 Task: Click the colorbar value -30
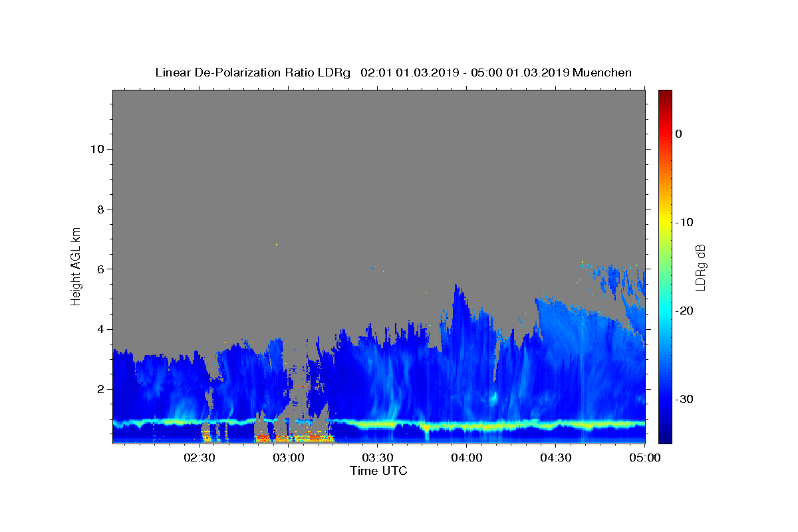point(685,399)
